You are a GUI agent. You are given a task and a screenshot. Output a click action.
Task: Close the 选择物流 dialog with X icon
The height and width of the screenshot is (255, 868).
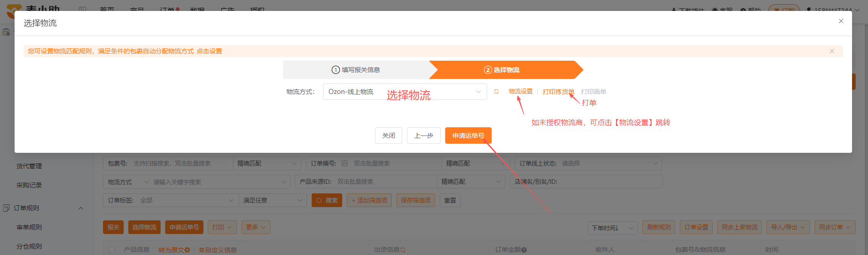pyautogui.click(x=841, y=21)
